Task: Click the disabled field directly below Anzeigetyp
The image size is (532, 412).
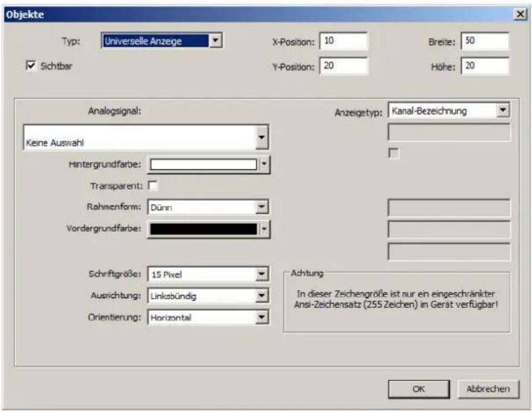Action: (449, 132)
